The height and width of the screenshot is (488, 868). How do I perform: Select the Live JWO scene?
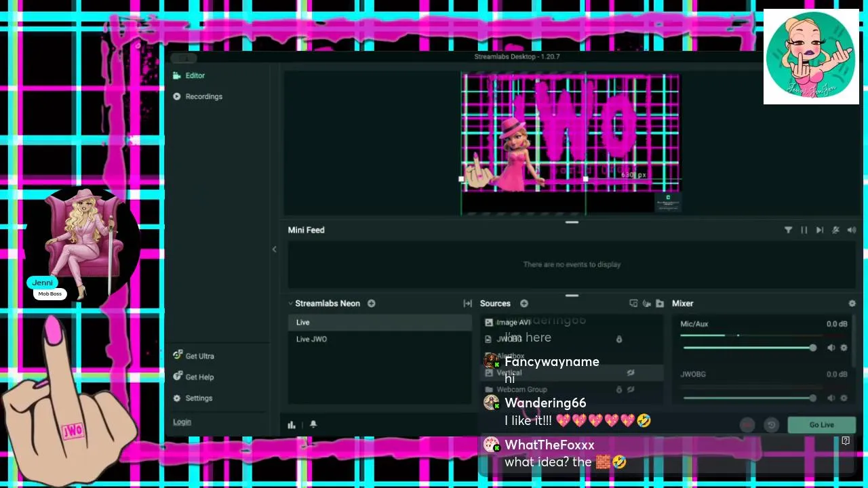(380, 339)
